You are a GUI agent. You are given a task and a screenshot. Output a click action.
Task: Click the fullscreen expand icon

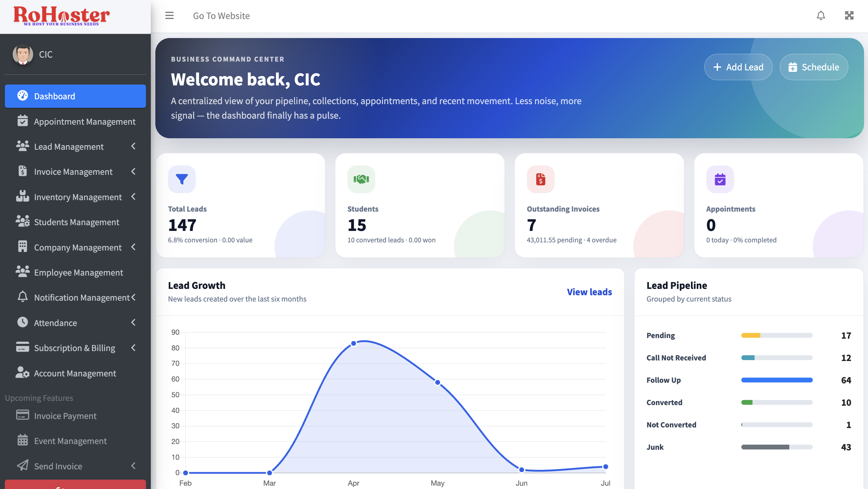coord(849,15)
